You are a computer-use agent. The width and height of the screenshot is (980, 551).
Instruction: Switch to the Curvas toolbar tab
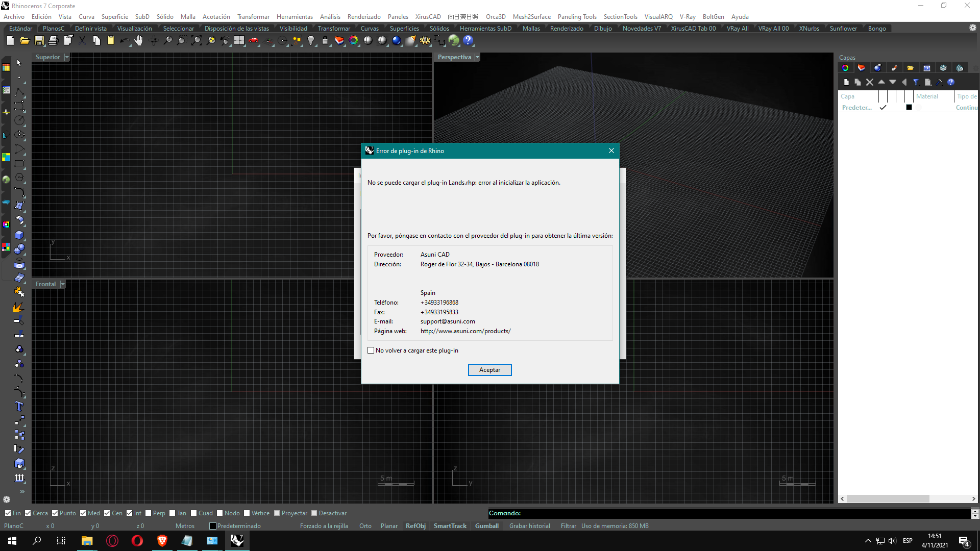pyautogui.click(x=370, y=29)
